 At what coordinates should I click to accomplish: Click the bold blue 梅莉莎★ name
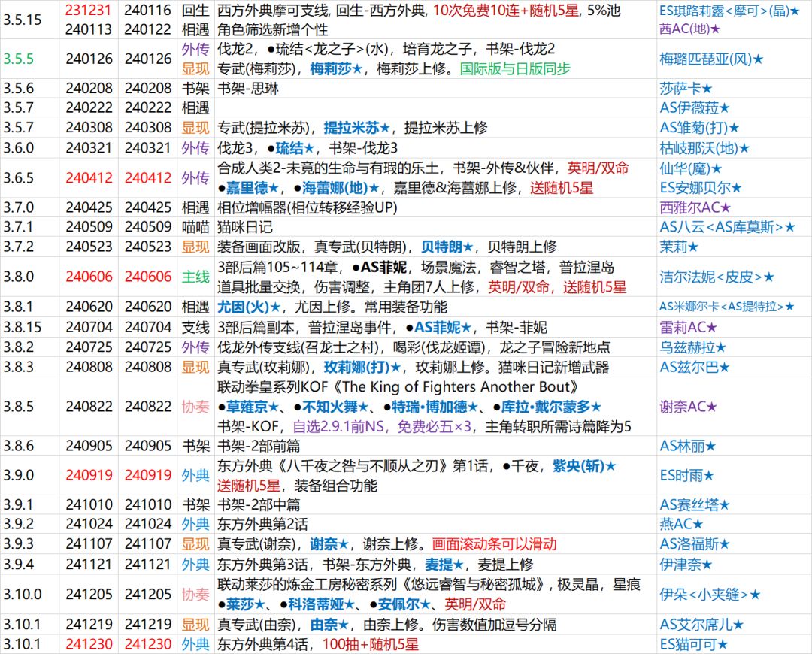(336, 69)
